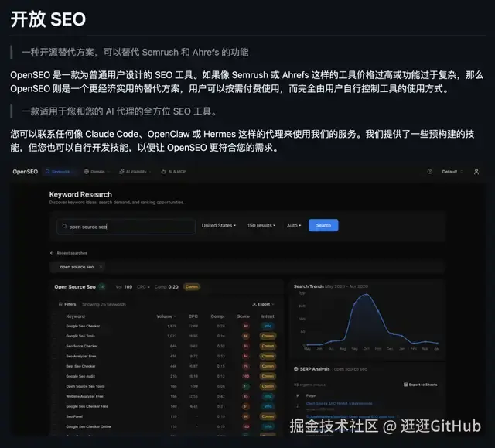Click the Info intent badge for Website Analyzer Free
This screenshot has width=495, height=448.
(x=268, y=396)
